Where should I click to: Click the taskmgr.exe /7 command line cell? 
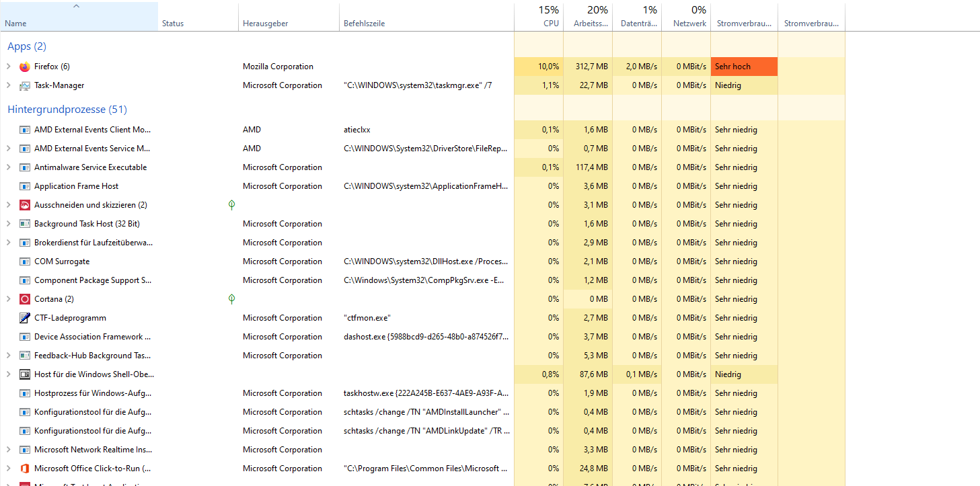tap(418, 85)
